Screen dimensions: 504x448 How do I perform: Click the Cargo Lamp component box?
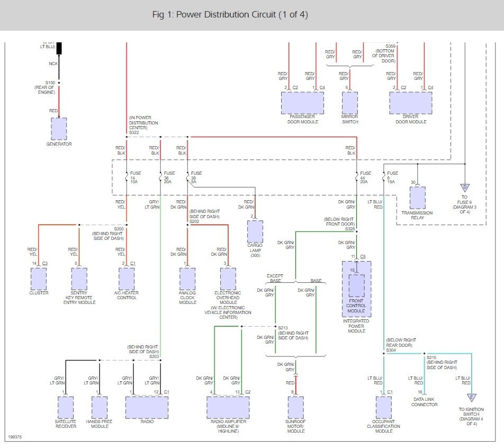coord(255,231)
